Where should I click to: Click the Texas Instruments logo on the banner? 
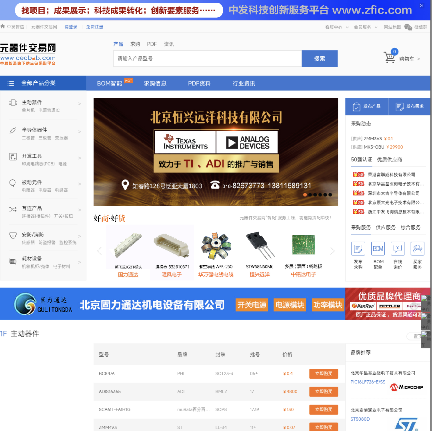(x=185, y=142)
